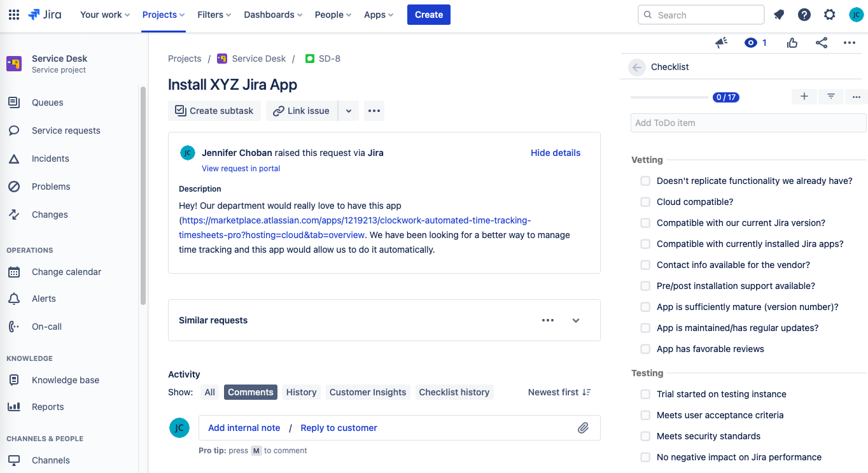The height and width of the screenshot is (473, 868).
Task: Click the On-call phone icon
Action: [x=14, y=327]
